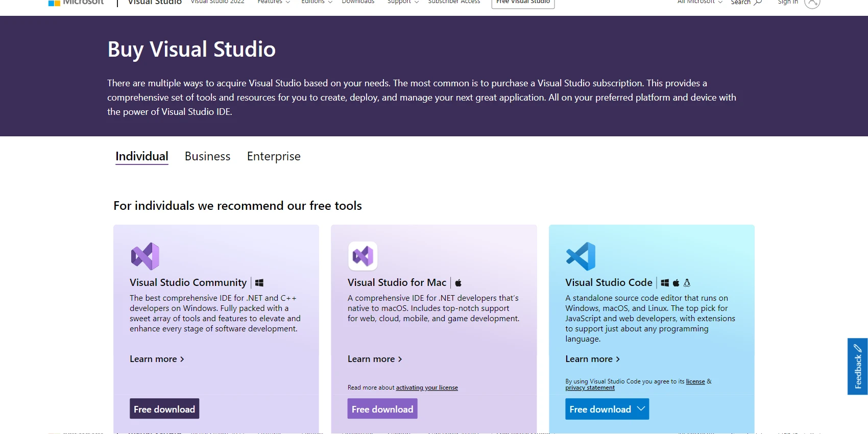
Task: Open Subscriber Access in the top navigation
Action: click(x=454, y=2)
